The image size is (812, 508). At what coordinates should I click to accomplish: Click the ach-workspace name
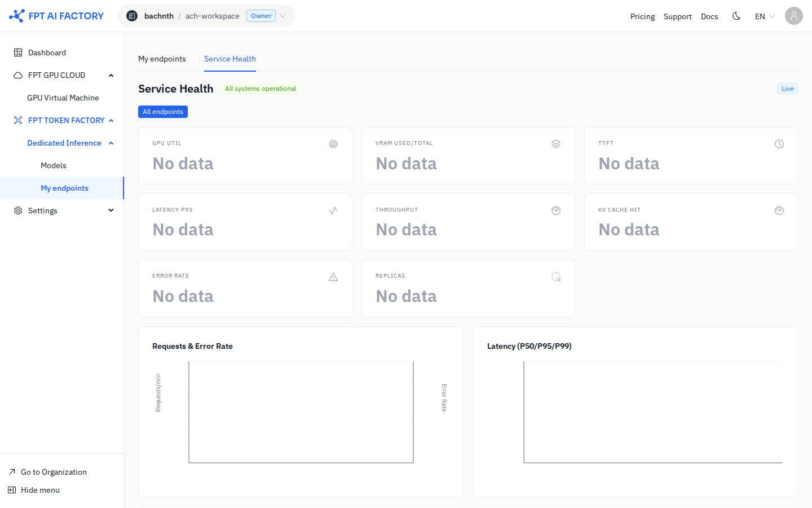213,16
